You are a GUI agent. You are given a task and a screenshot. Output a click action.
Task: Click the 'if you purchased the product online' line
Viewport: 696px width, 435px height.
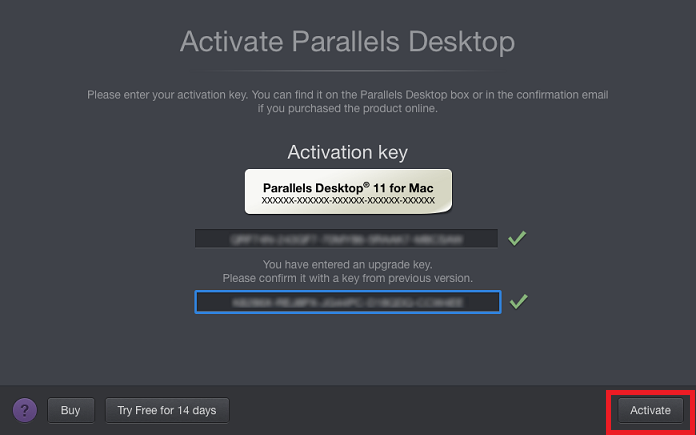click(348, 108)
